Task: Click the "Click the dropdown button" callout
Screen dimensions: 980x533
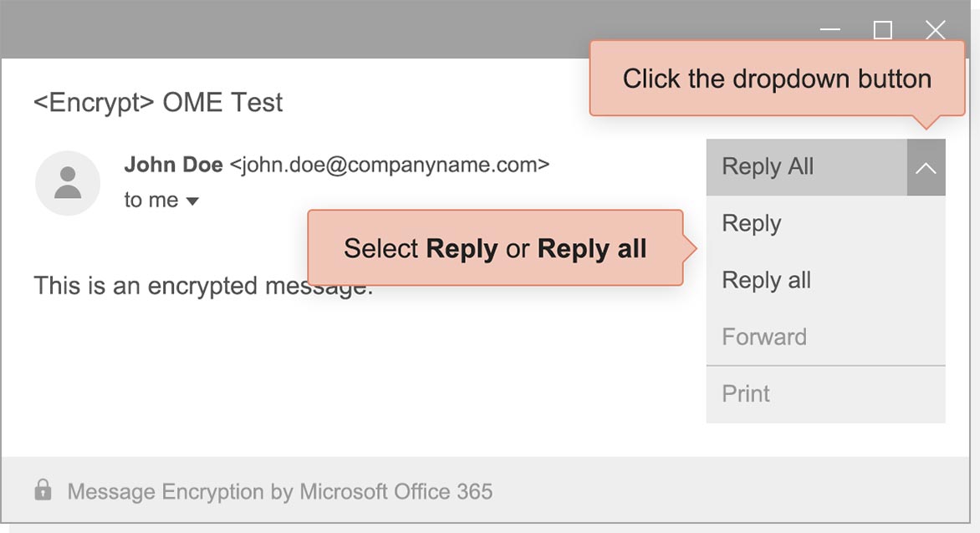Action: coord(777,79)
